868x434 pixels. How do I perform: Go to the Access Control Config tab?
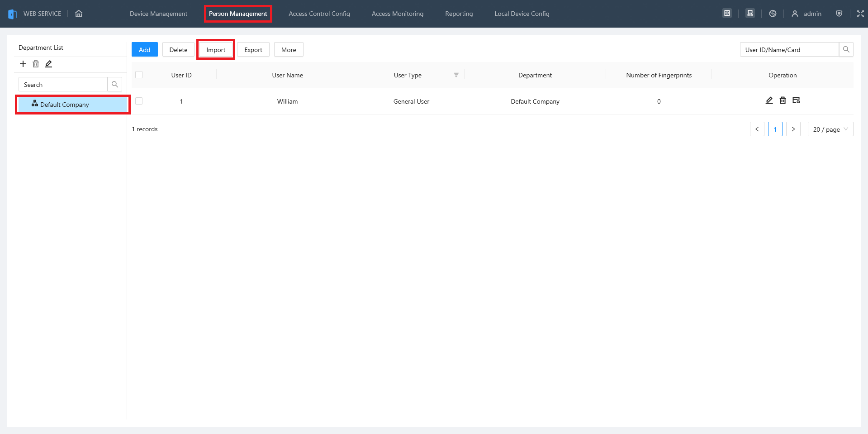(x=319, y=14)
